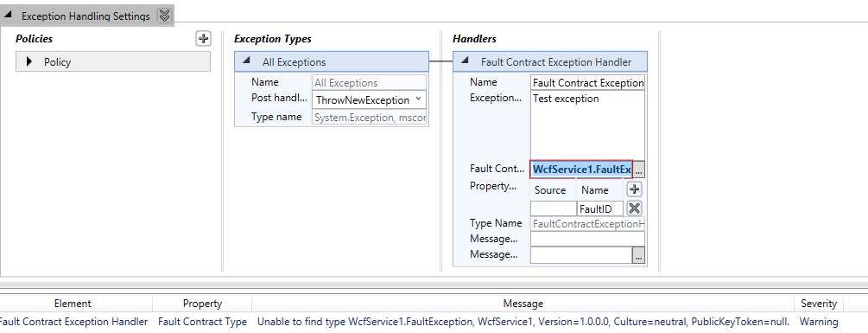The width and height of the screenshot is (868, 333).
Task: Click the Exception Types heading
Action: (x=272, y=39)
